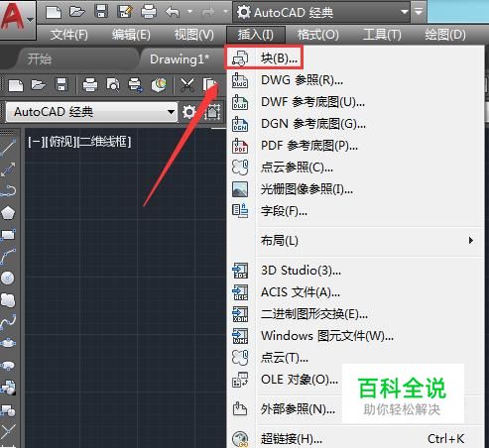Open the 绘图(D) menu
This screenshot has width=489, height=448.
tap(445, 35)
